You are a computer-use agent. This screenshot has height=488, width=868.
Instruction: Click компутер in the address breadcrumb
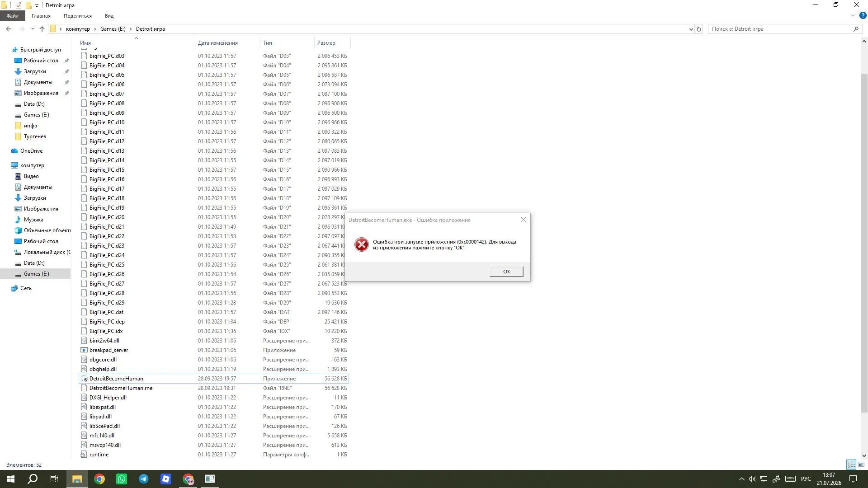pos(78,29)
